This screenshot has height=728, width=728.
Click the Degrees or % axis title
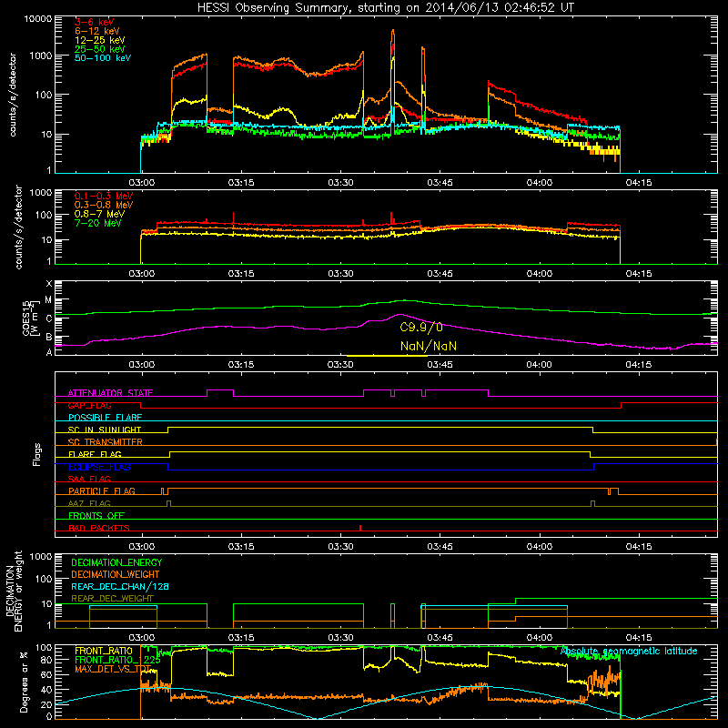(x=24, y=682)
